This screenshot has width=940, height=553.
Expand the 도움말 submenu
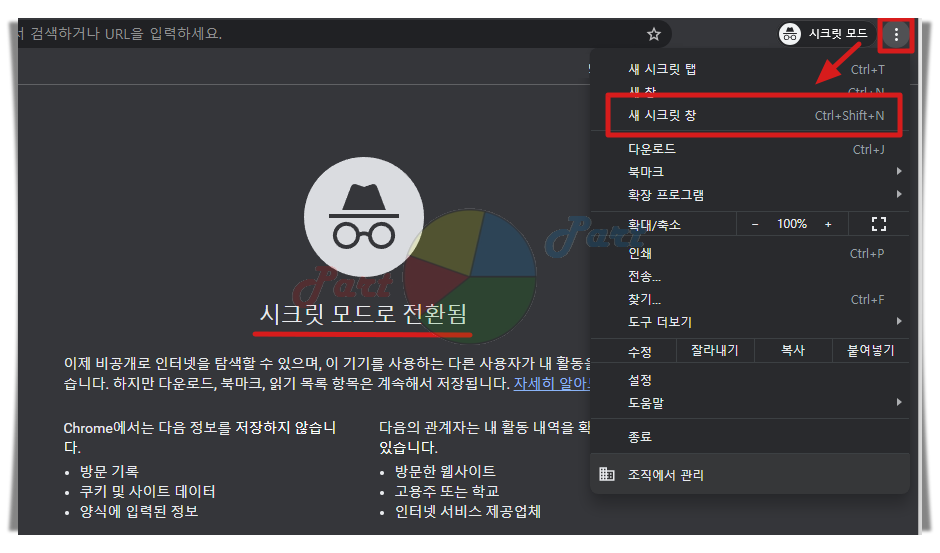749,403
